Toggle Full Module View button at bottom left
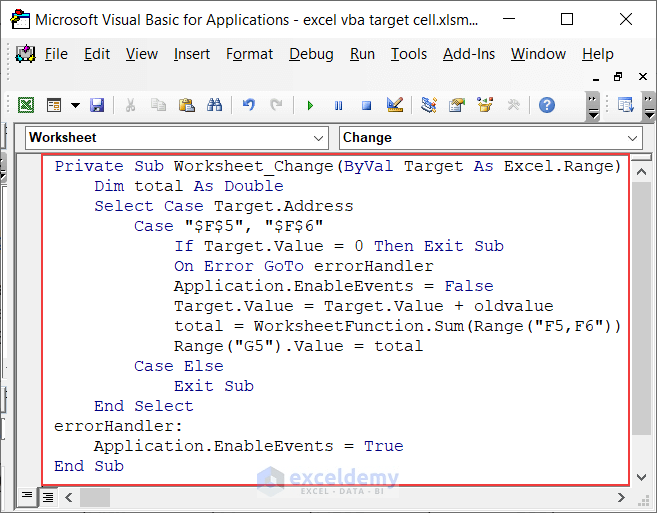The image size is (657, 513). point(48,497)
